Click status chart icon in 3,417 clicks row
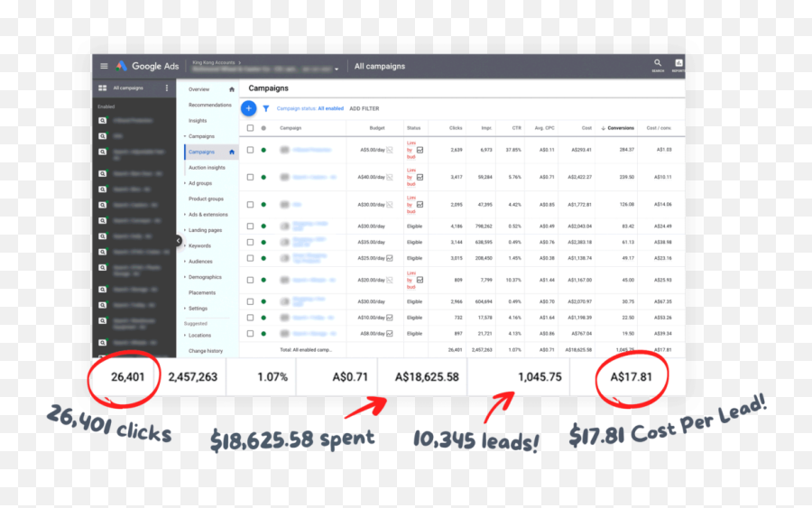Screen dimensions: 812x508 click(420, 177)
